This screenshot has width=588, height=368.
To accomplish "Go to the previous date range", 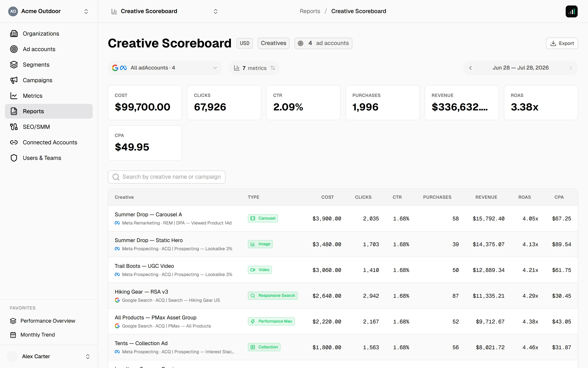I will pos(470,68).
